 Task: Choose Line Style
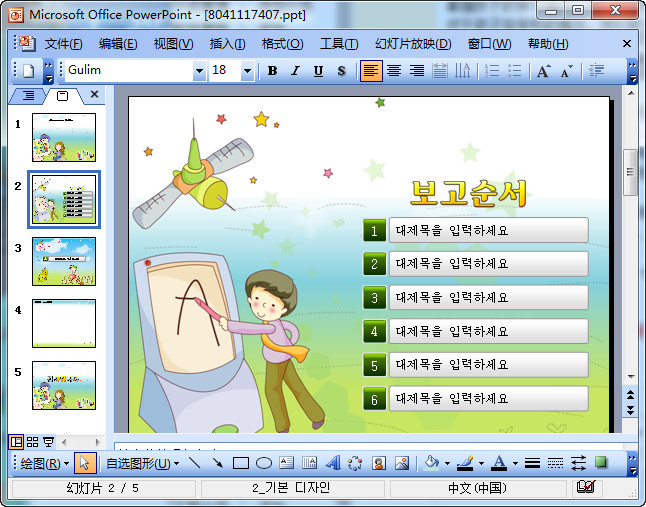(x=532, y=463)
